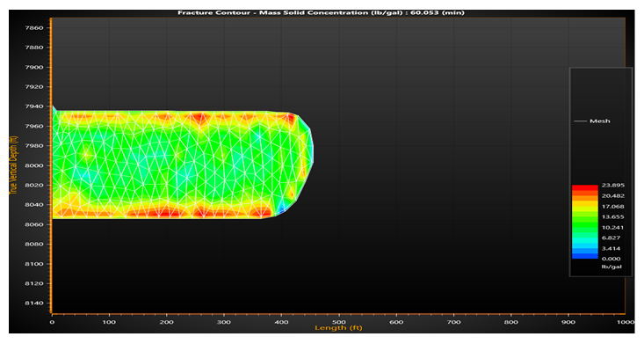
Task: Click legend value 10.241
Action: 613,228
